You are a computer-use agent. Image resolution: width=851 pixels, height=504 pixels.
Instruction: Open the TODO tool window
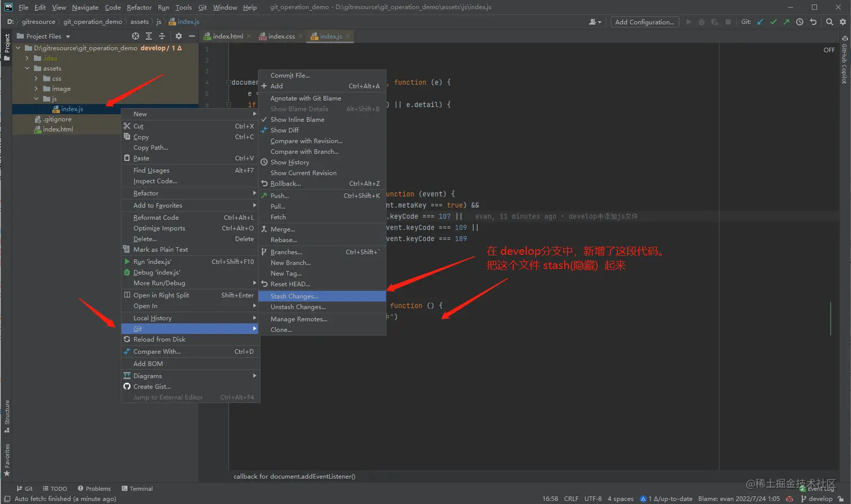click(x=55, y=489)
